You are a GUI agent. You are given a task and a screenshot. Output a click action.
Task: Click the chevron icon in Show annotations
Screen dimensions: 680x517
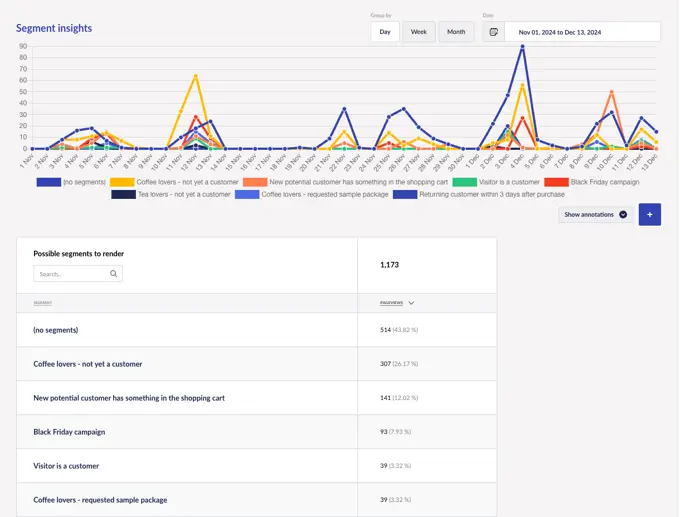(623, 214)
